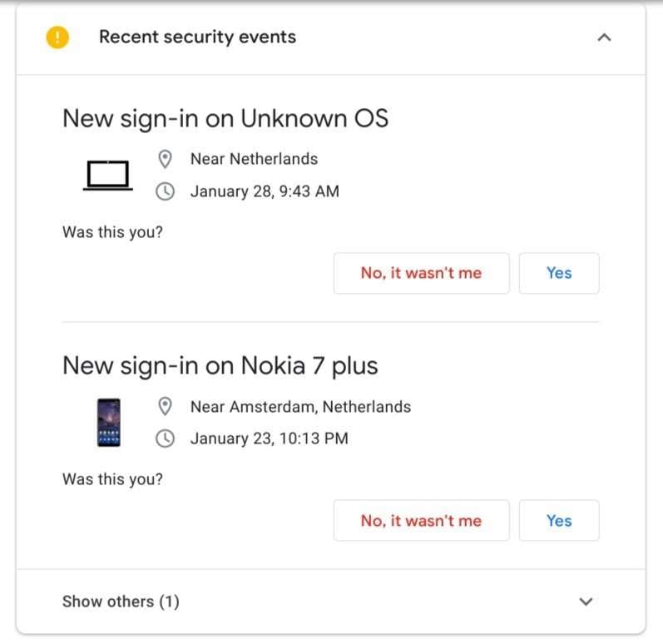Click the clock icon beside January 23
This screenshot has height=644, width=663.
point(166,438)
